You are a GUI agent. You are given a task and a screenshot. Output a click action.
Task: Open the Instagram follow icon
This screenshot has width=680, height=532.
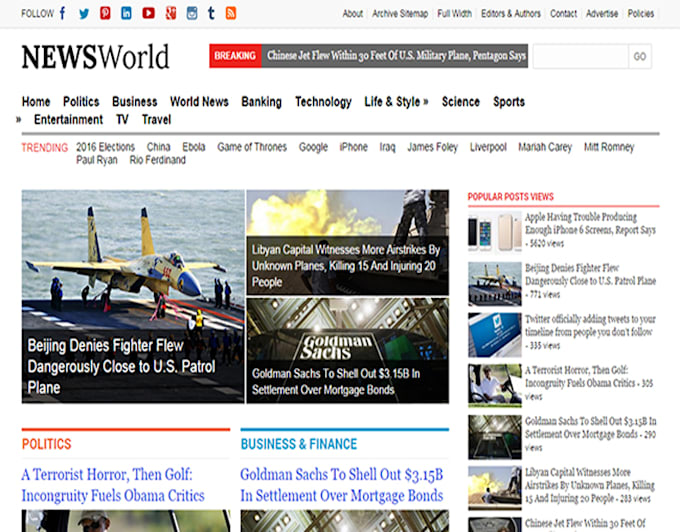[x=192, y=13]
